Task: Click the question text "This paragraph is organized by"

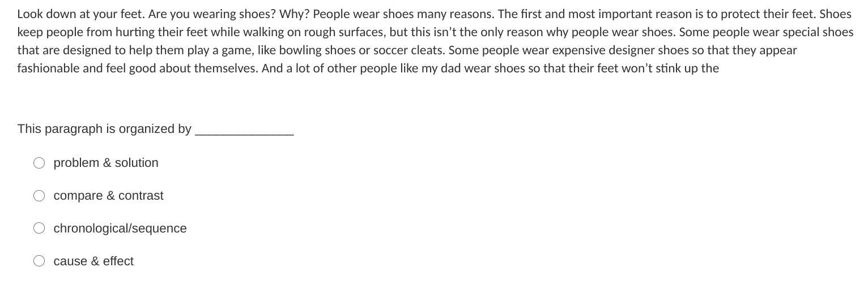Action: point(104,129)
